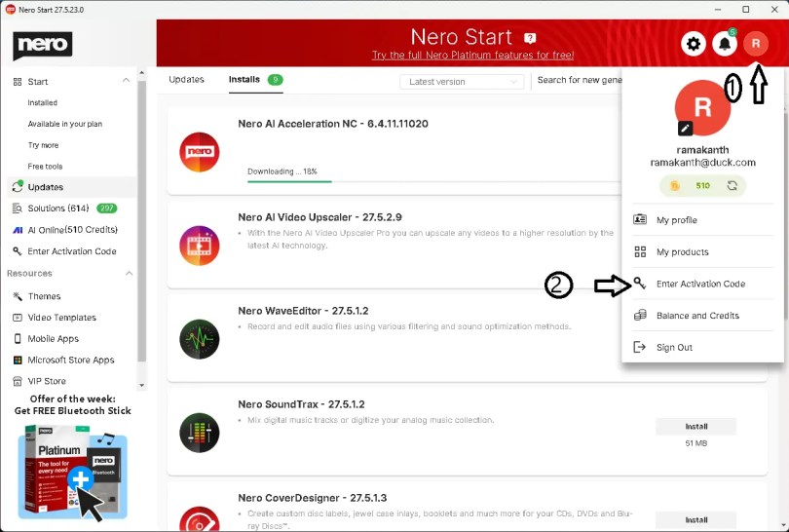This screenshot has height=532, width=789.
Task: Click the small R account avatar in header
Action: click(x=756, y=44)
